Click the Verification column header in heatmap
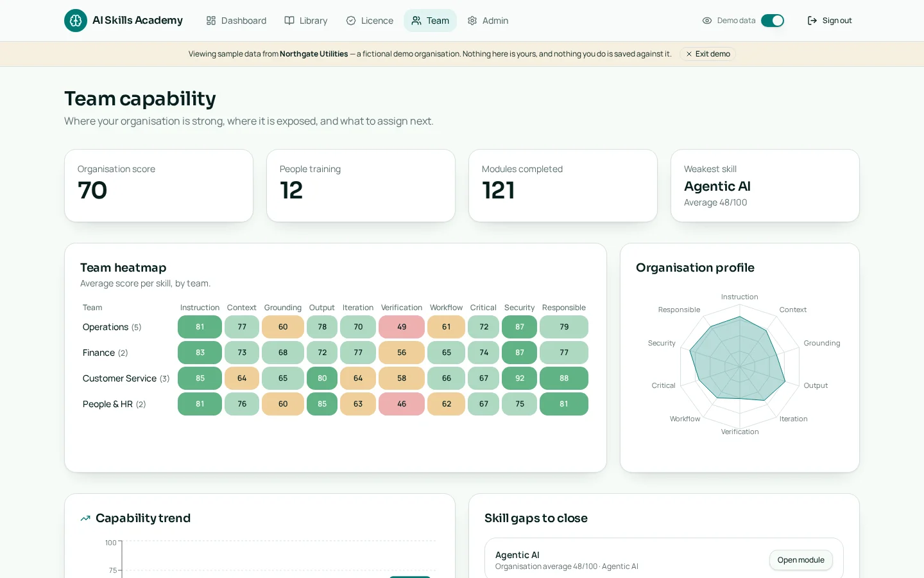 coord(402,308)
